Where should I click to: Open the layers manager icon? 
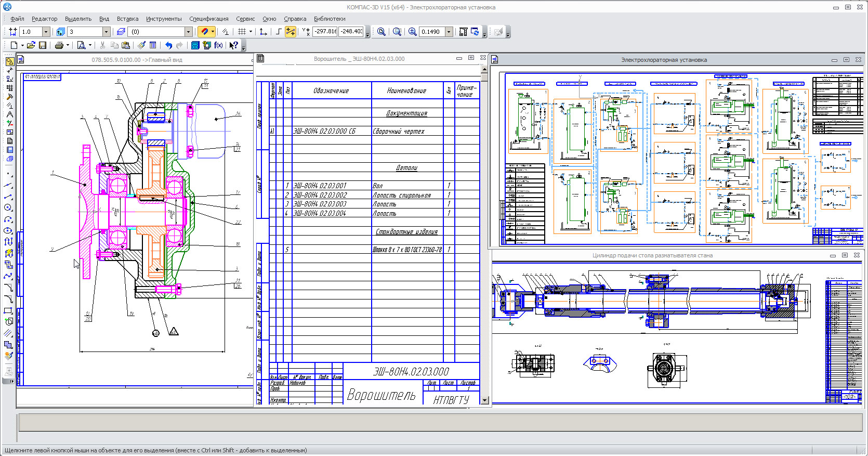(121, 32)
